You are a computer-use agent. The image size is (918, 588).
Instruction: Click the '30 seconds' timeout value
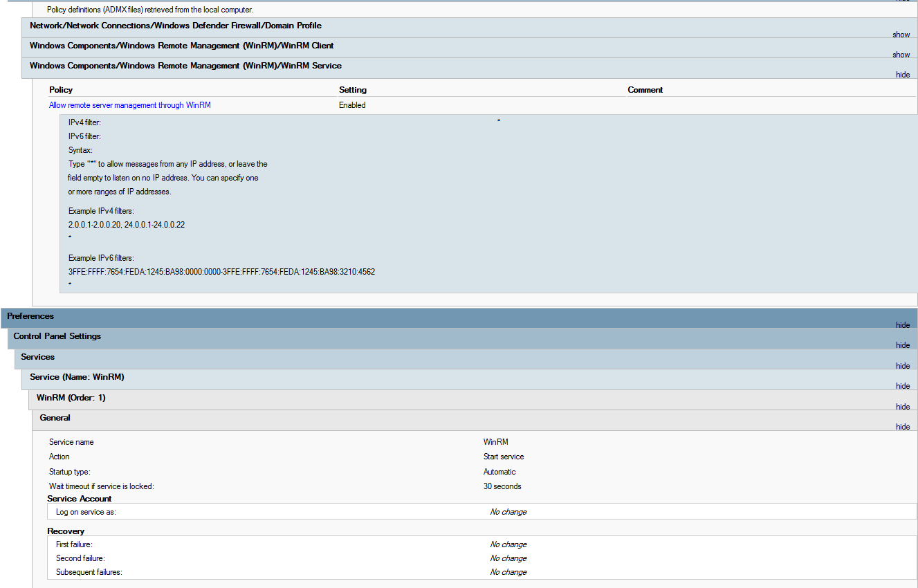502,486
